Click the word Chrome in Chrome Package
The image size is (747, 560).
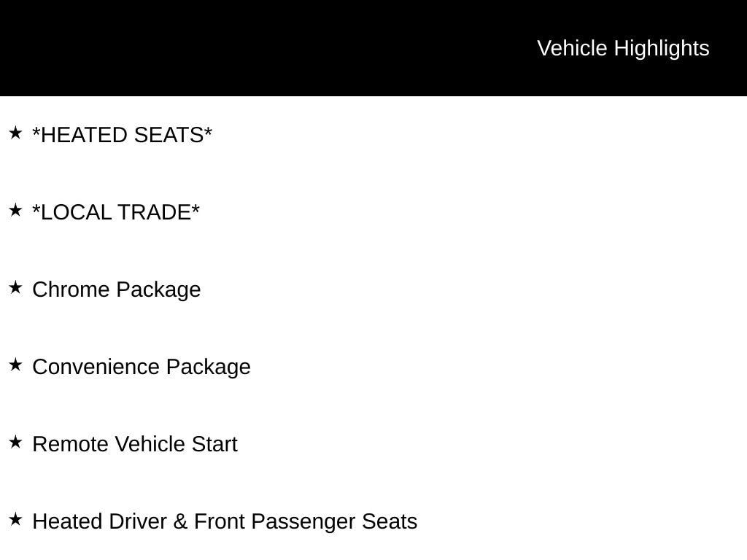(71, 290)
